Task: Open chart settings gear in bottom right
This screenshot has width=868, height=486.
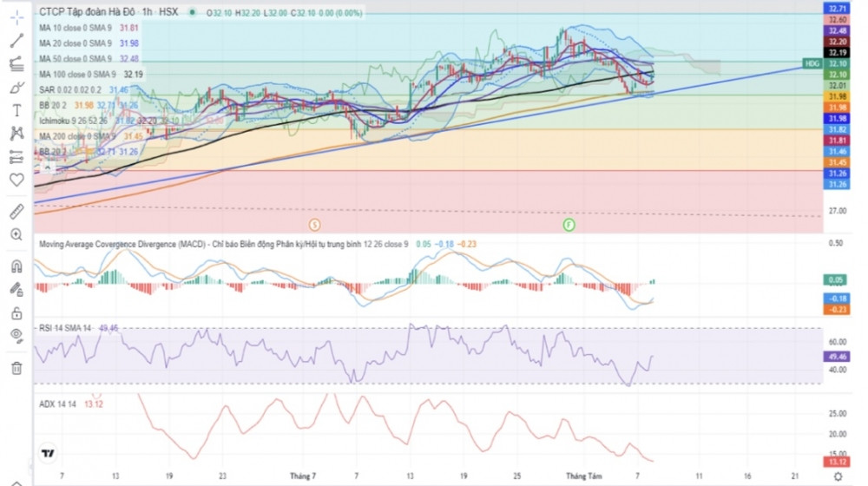Action: [836, 476]
